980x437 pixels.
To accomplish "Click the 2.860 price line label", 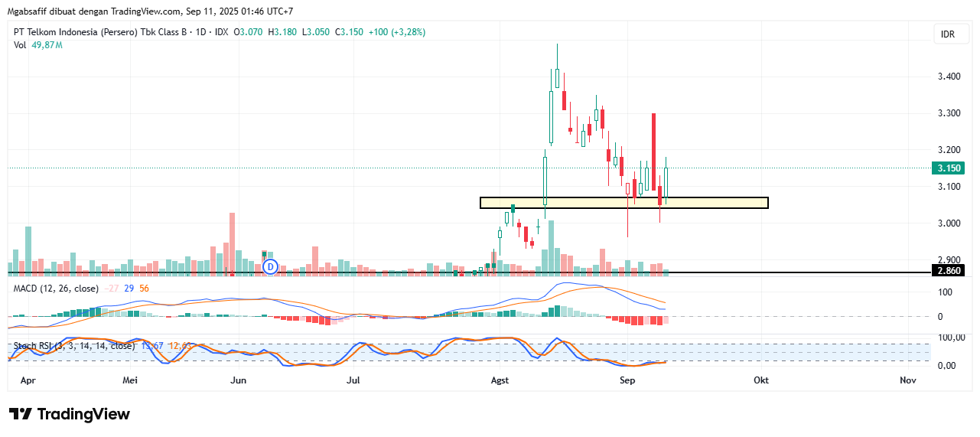I will (x=949, y=270).
